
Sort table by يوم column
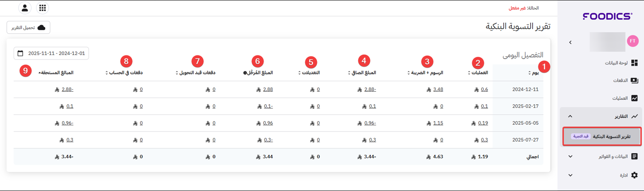pos(533,73)
